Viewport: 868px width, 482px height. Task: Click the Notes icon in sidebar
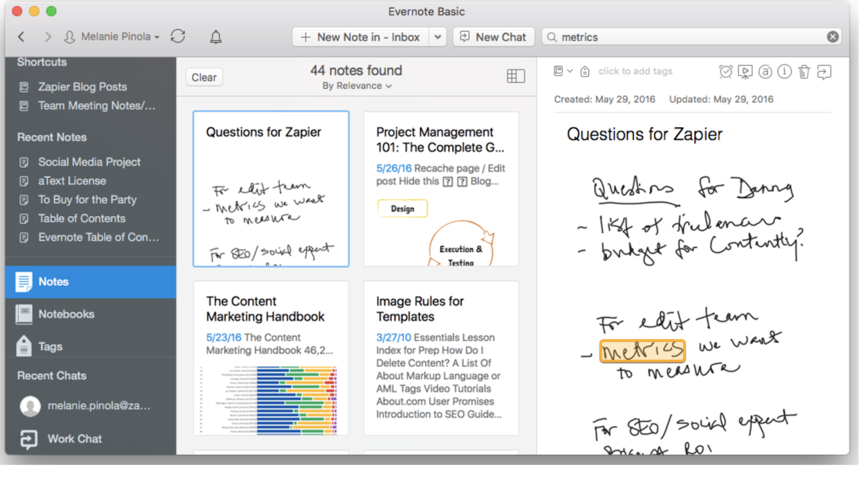(24, 282)
